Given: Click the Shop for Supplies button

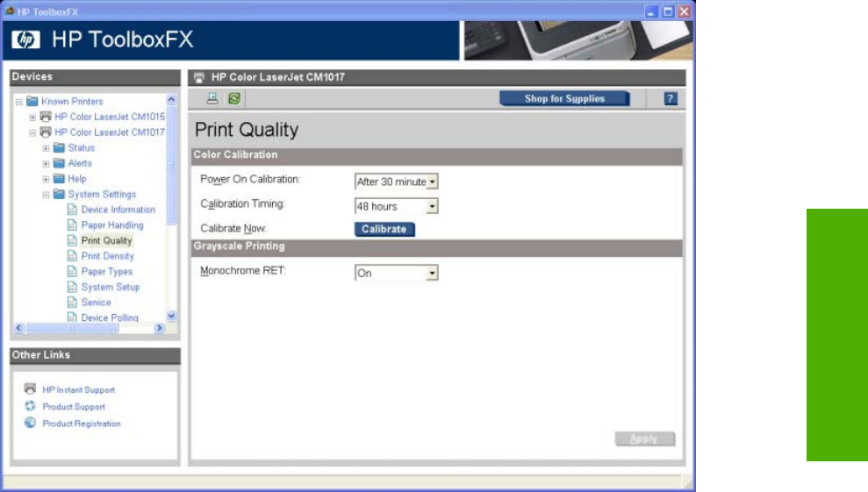Looking at the screenshot, I should point(564,99).
